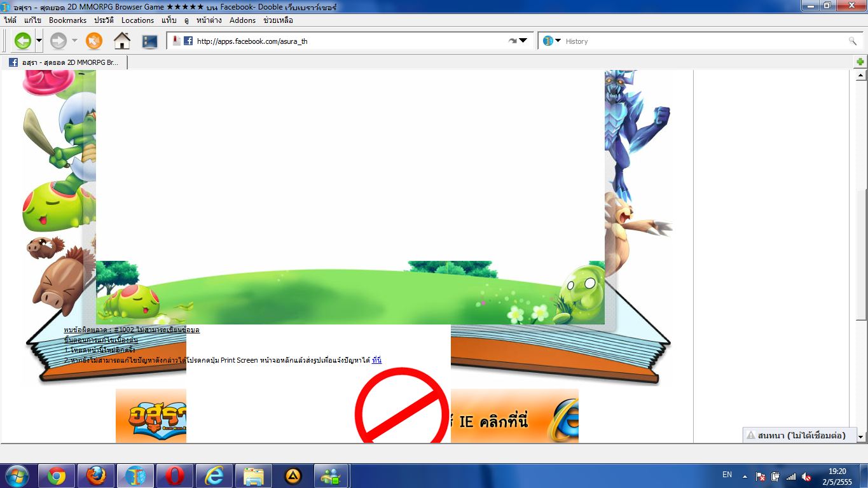
Task: Go to Home page with house icon
Action: (121, 41)
